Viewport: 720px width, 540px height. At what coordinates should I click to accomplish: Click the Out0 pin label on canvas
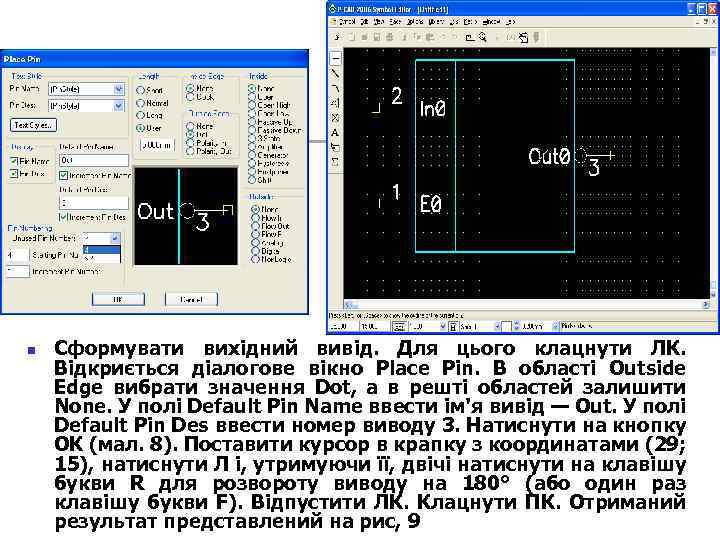549,157
